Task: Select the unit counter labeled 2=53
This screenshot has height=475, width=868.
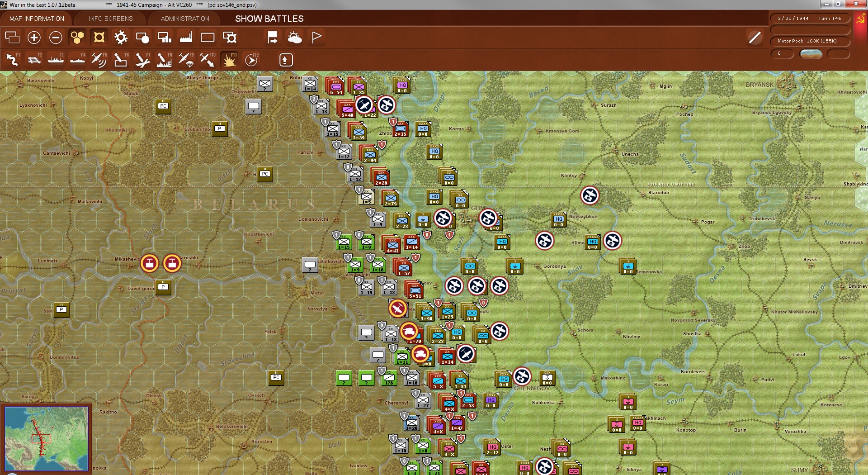Action: pyautogui.click(x=468, y=400)
